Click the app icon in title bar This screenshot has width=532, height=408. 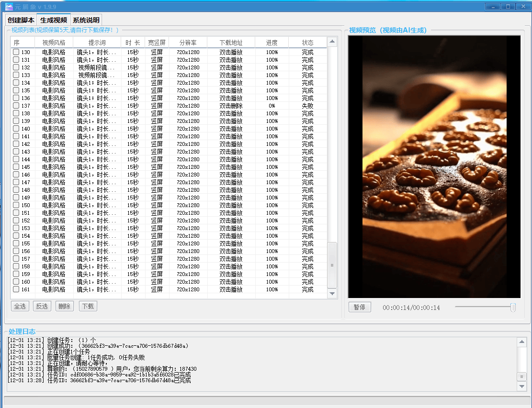tap(9, 6)
